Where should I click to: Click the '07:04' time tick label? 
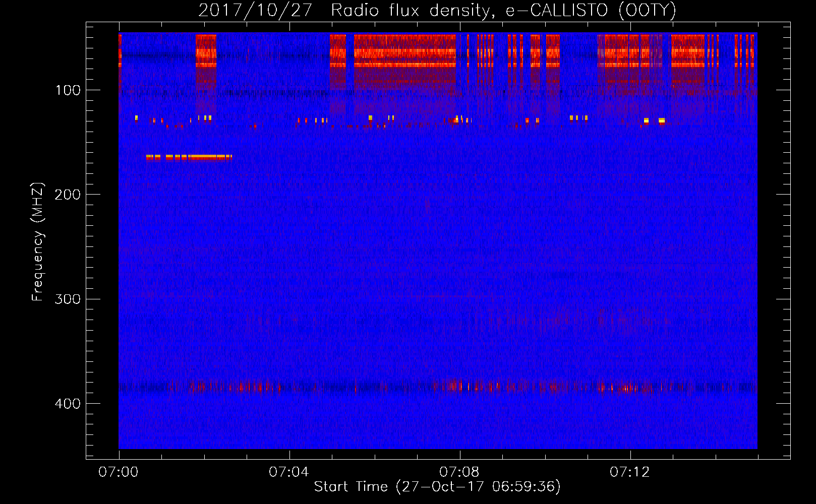click(289, 472)
